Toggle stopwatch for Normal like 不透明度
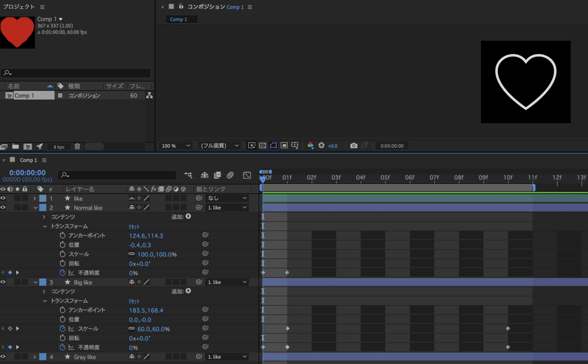Image resolution: width=588 pixels, height=364 pixels. pyautogui.click(x=62, y=273)
